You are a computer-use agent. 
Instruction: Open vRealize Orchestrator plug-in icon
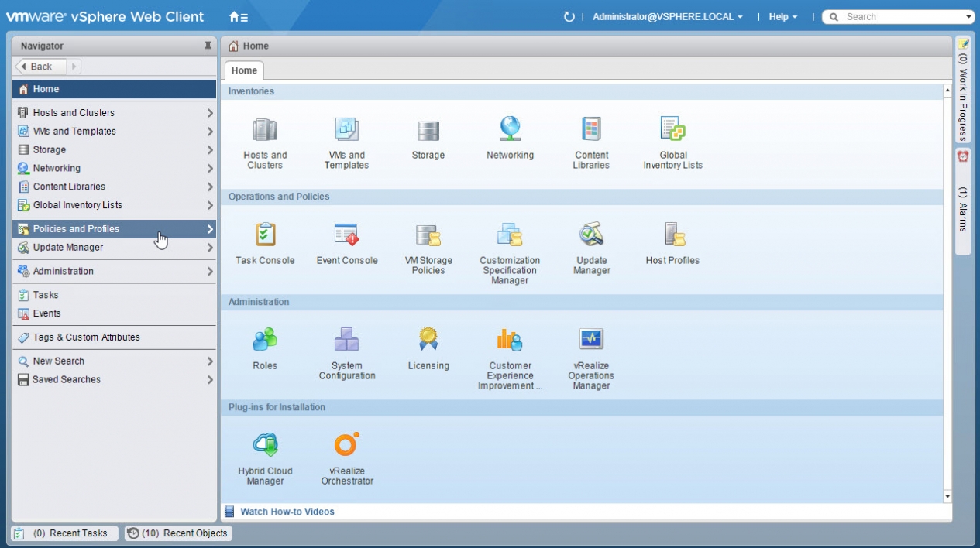point(346,445)
